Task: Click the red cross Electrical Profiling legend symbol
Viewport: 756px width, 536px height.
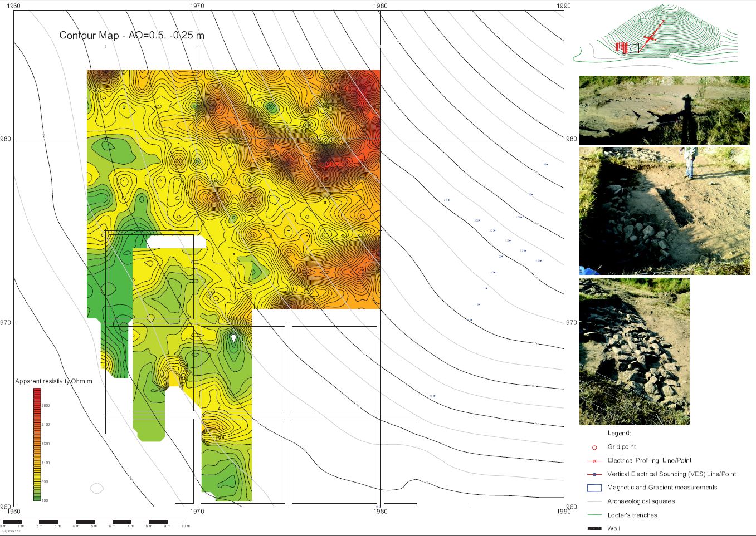Action: [x=594, y=461]
